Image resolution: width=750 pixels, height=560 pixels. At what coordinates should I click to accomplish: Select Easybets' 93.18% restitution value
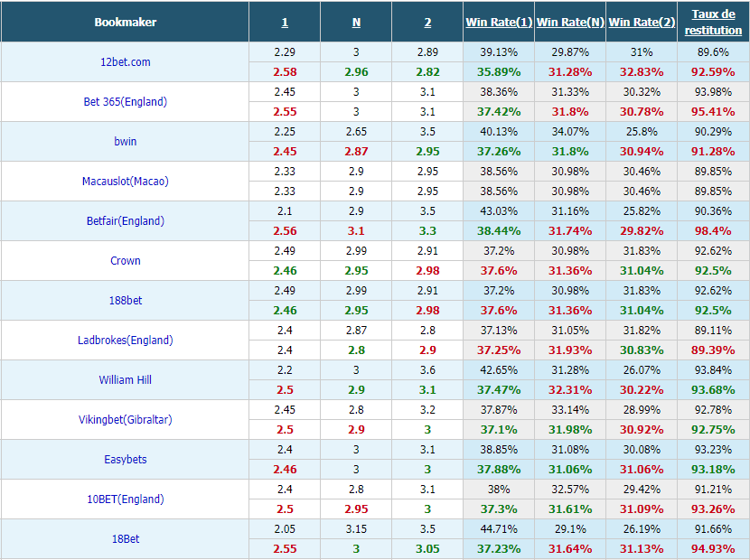tap(713, 469)
